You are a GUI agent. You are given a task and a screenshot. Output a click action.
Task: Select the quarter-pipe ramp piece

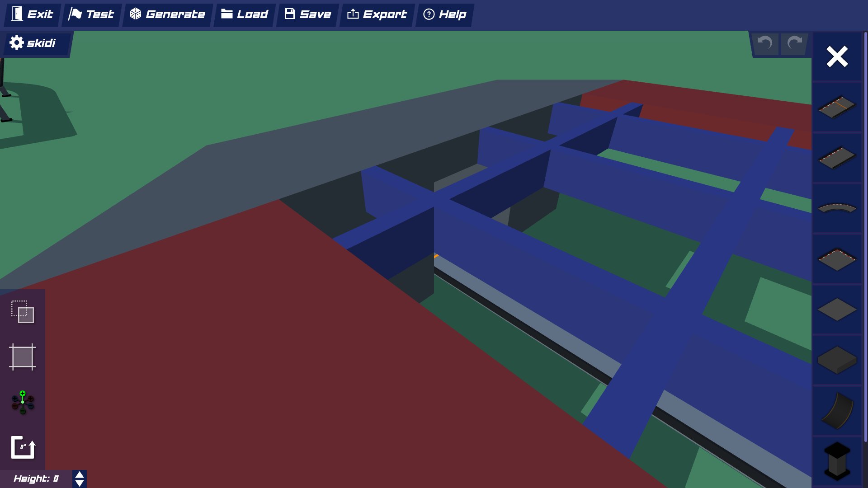[837, 410]
